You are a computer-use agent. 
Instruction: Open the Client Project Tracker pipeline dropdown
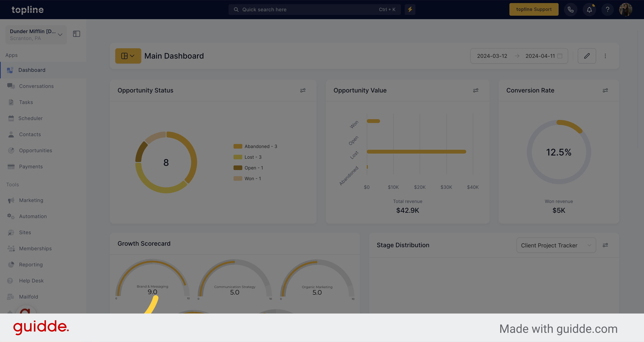[556, 245]
